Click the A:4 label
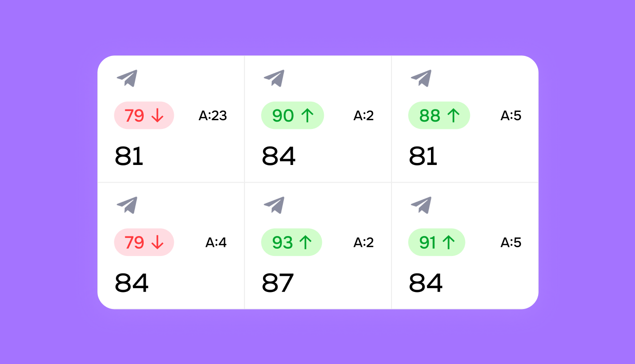 [x=216, y=242]
